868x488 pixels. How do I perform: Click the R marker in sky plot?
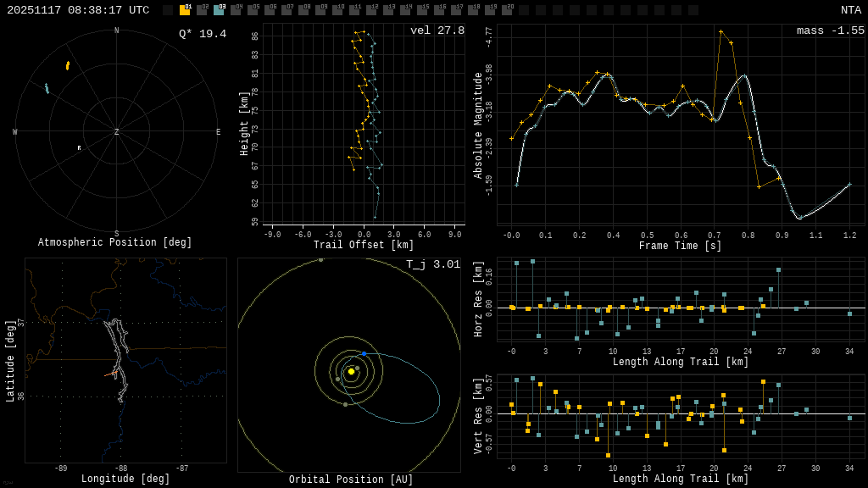click(80, 148)
